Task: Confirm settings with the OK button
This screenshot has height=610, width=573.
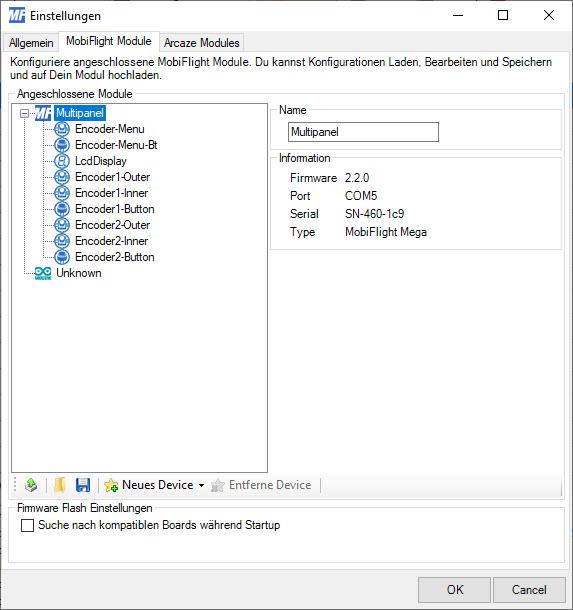Action: click(x=454, y=590)
